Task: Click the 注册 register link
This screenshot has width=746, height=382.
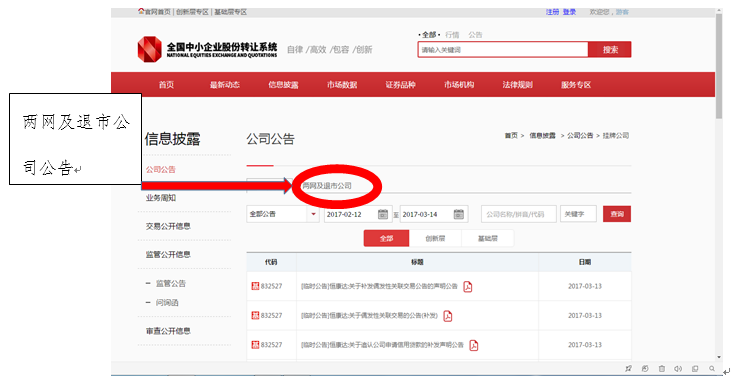Action: pos(552,12)
